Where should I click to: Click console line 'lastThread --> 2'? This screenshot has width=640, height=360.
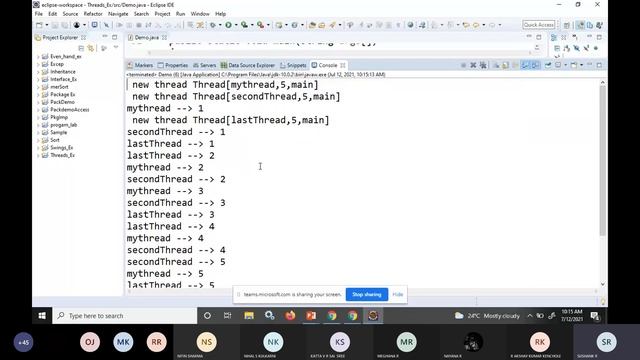click(171, 156)
